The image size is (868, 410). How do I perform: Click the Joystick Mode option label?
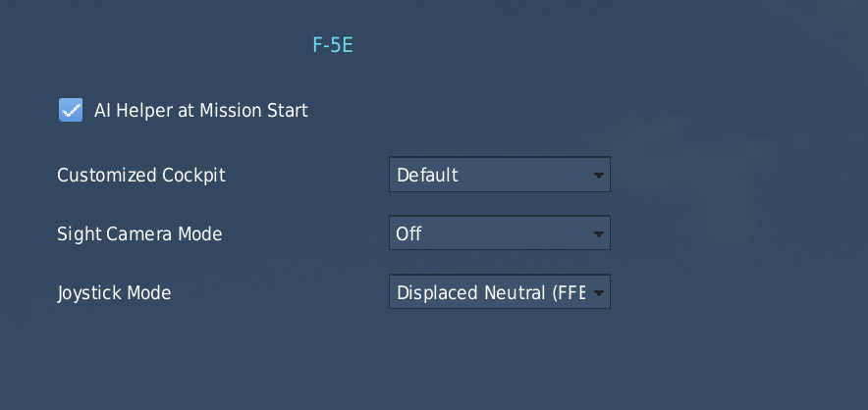click(x=114, y=292)
